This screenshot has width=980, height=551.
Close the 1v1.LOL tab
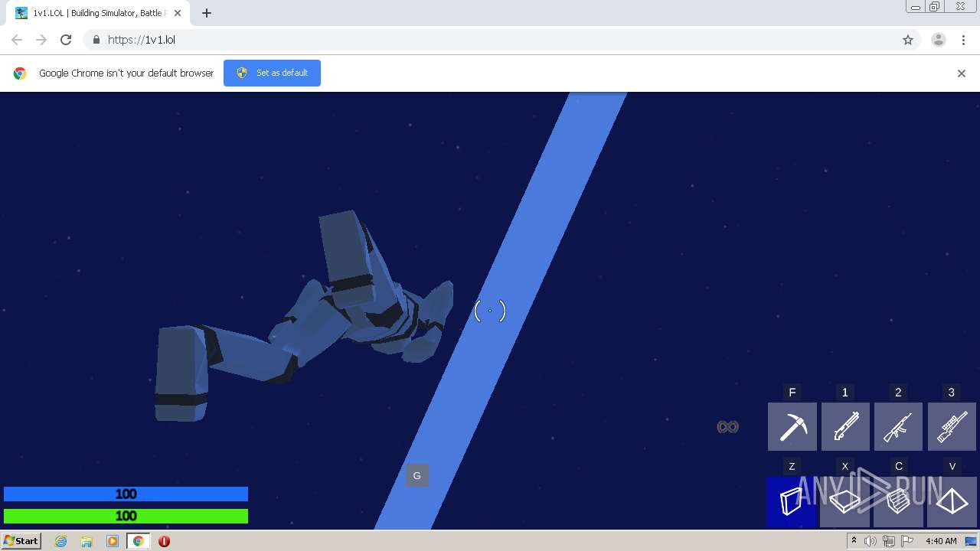click(178, 13)
